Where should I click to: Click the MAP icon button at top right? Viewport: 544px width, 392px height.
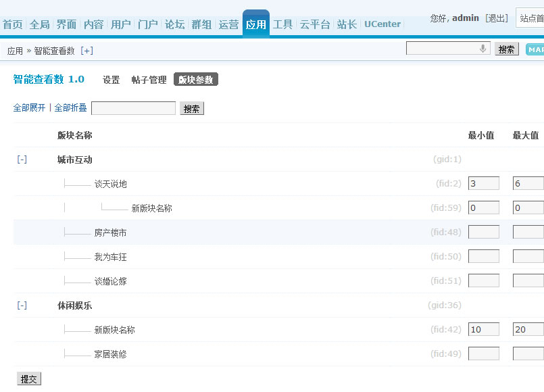pos(535,49)
